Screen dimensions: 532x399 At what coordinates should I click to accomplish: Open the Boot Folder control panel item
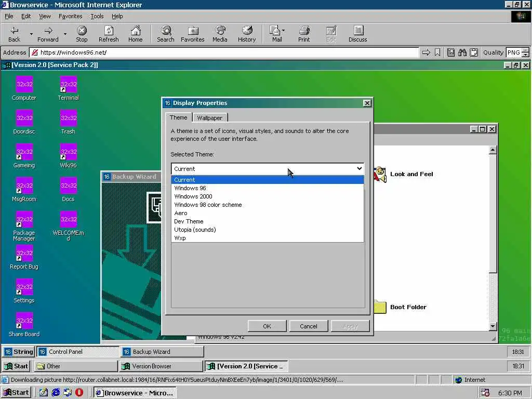(x=401, y=307)
